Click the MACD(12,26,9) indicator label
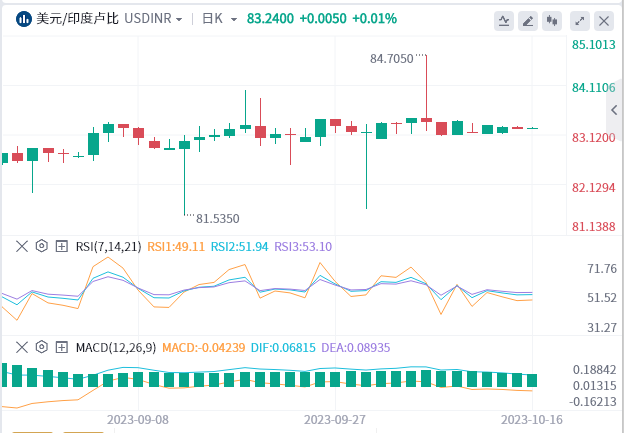The height and width of the screenshot is (433, 624). [116, 347]
